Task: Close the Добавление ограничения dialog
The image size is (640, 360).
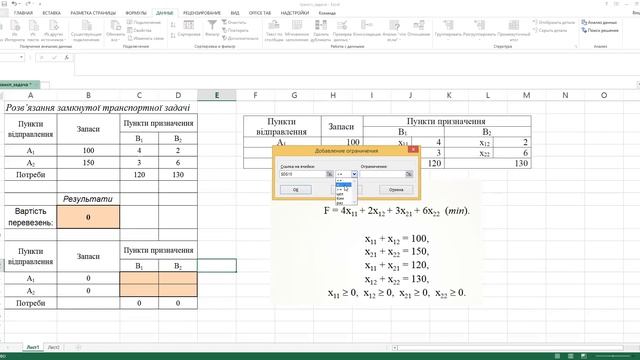Action: coord(413,149)
